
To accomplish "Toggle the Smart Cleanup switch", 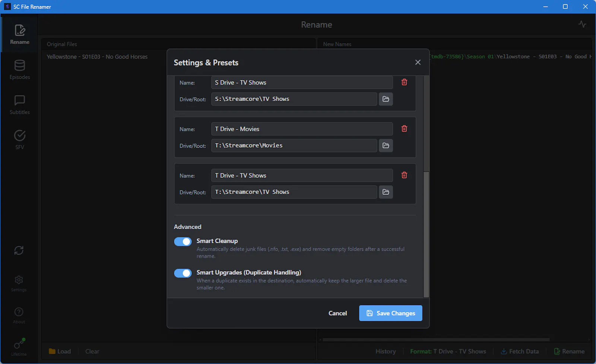I will [183, 241].
